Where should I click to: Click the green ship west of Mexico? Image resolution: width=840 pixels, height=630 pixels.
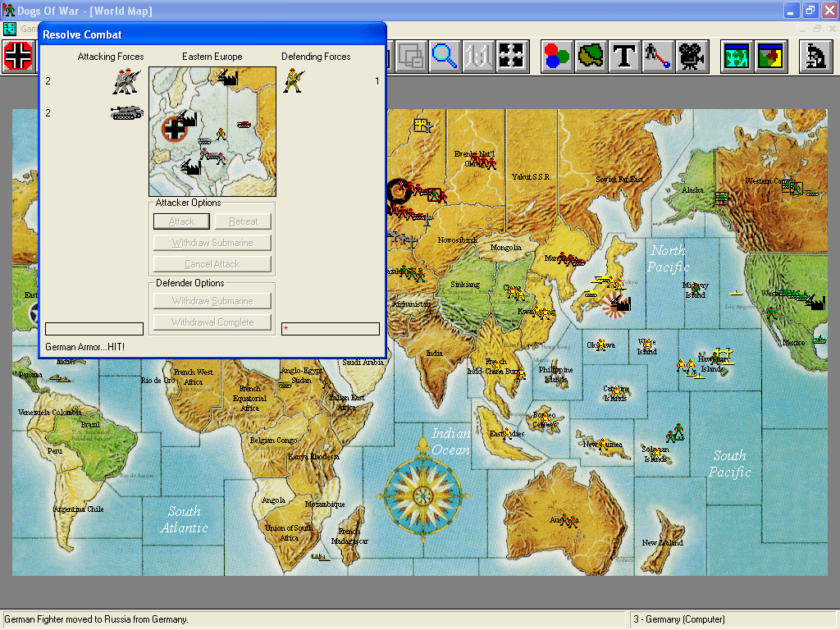click(819, 340)
